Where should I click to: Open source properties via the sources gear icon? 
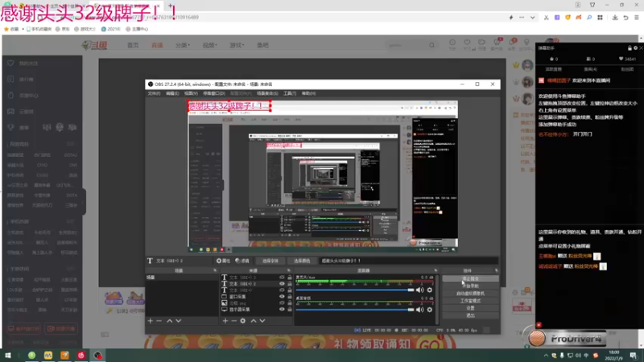(x=243, y=321)
